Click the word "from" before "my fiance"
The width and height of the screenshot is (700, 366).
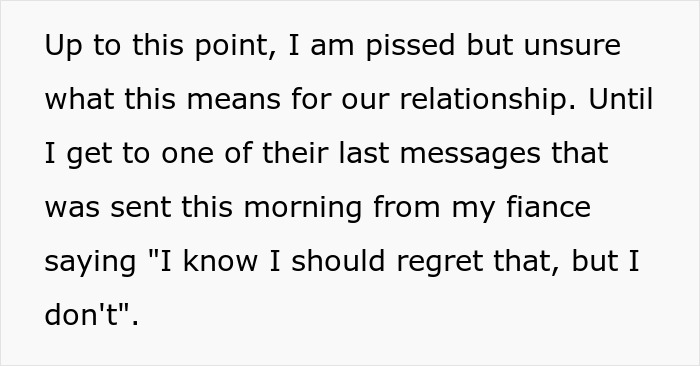(x=407, y=206)
